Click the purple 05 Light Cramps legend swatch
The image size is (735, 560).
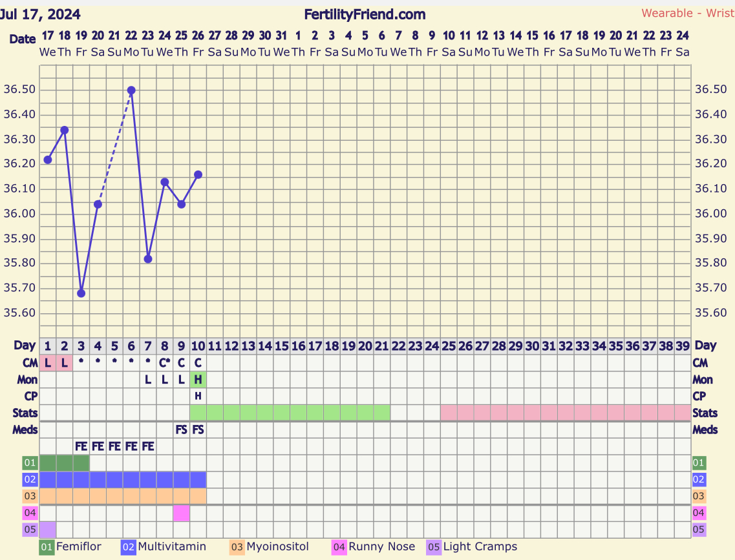coord(434,547)
